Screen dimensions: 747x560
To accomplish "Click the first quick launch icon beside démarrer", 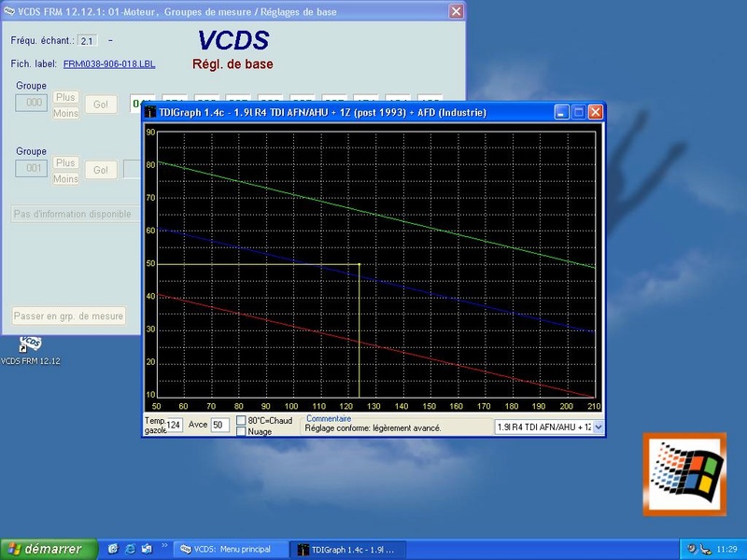I will click(113, 549).
